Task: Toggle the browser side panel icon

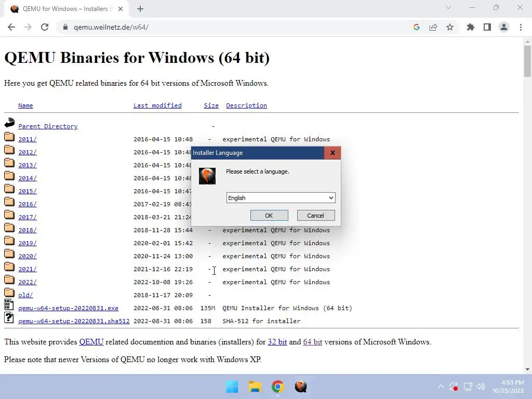Action: [x=487, y=27]
